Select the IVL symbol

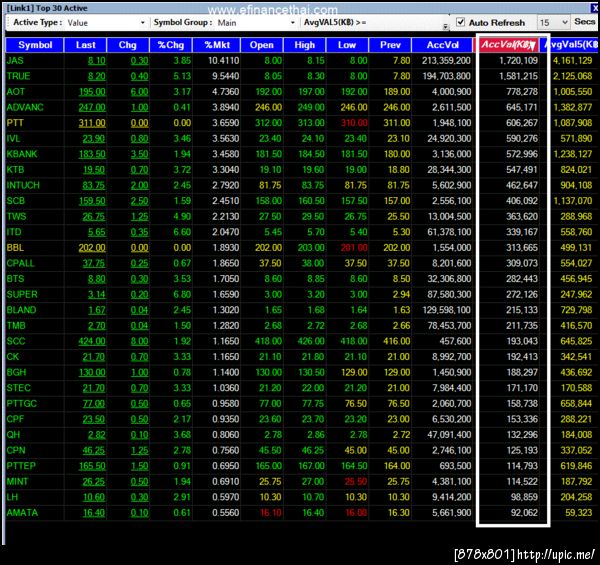(x=13, y=138)
